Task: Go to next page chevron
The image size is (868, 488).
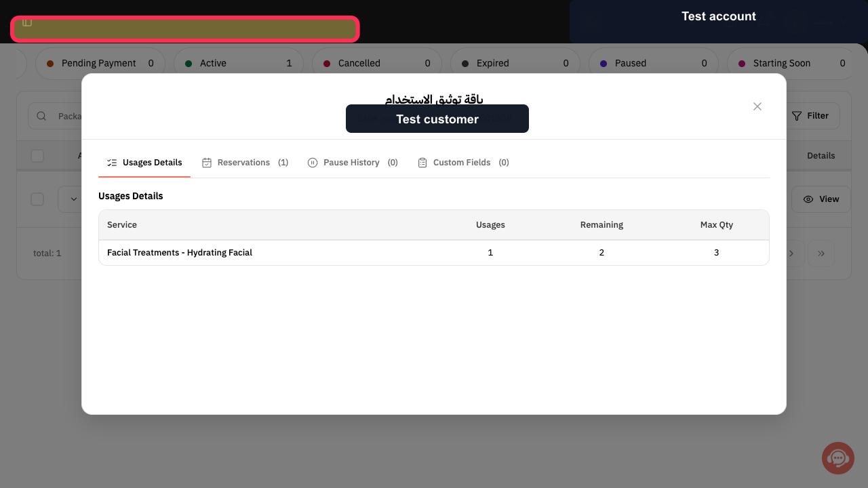Action: tap(791, 253)
